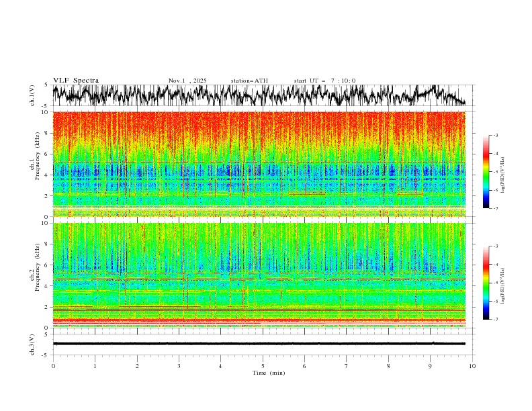
Task: Click the "8" tick on the time axis
Action: (388, 366)
